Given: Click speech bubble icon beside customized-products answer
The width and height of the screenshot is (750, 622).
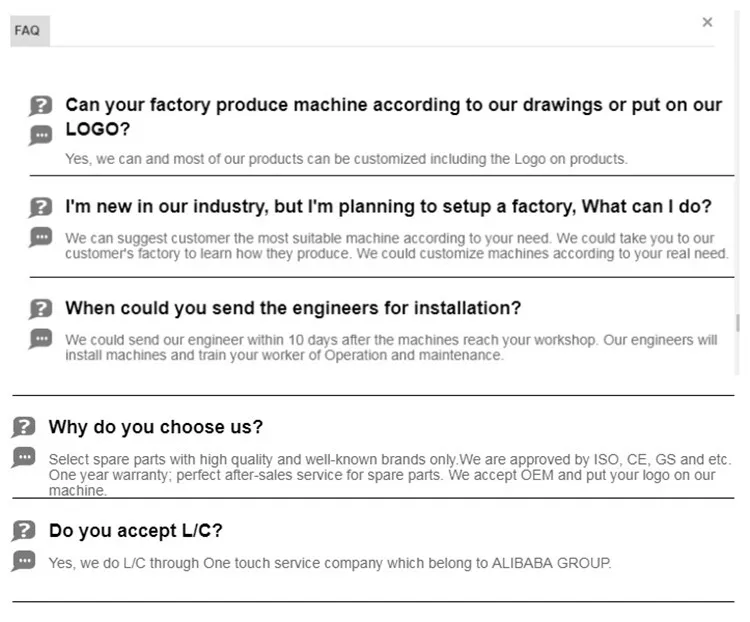Looking at the screenshot, I should click(x=40, y=135).
